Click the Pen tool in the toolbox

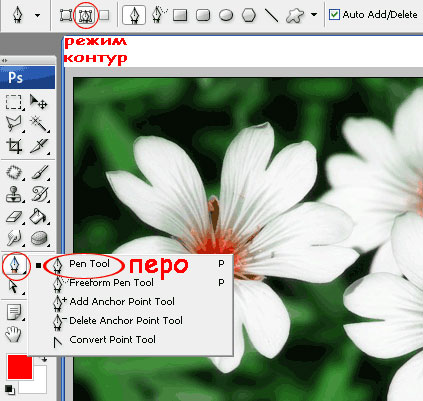point(15,265)
